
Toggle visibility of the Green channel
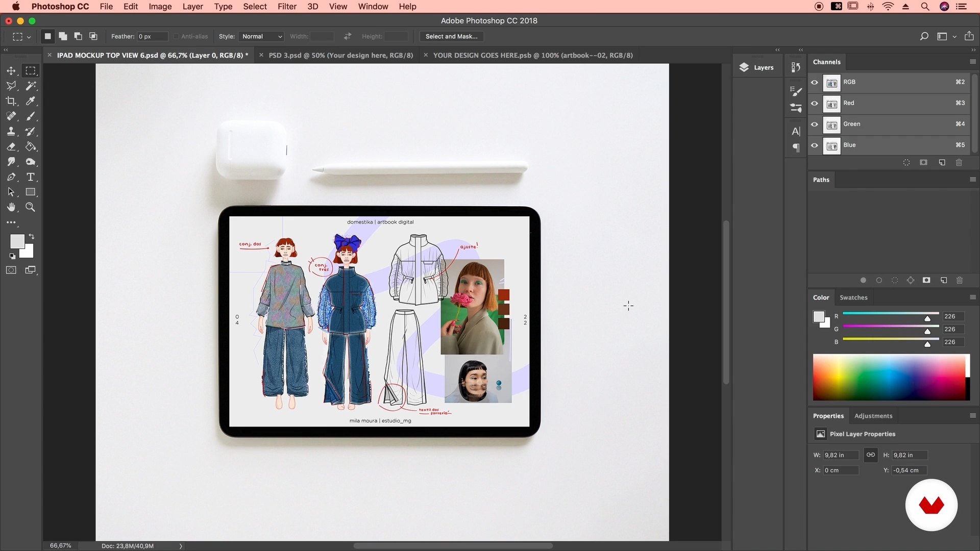815,124
